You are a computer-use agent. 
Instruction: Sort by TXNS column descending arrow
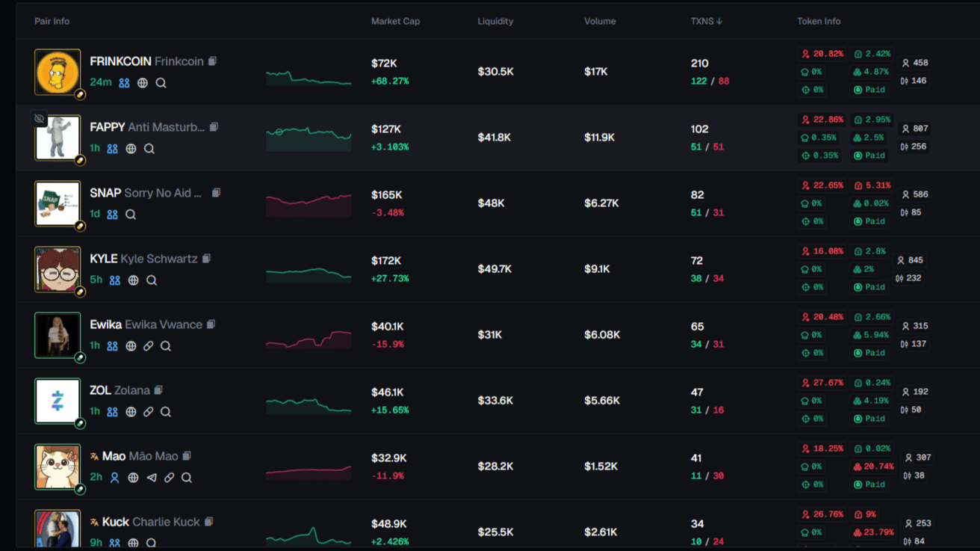[719, 22]
